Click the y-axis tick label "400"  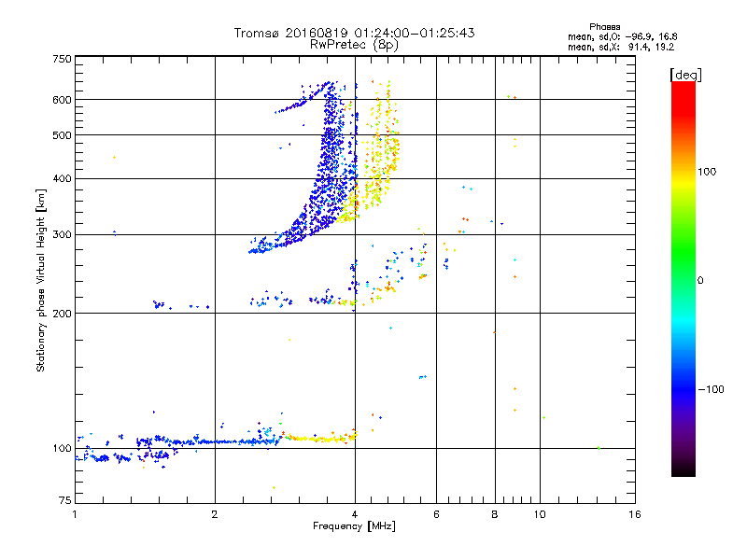62,179
